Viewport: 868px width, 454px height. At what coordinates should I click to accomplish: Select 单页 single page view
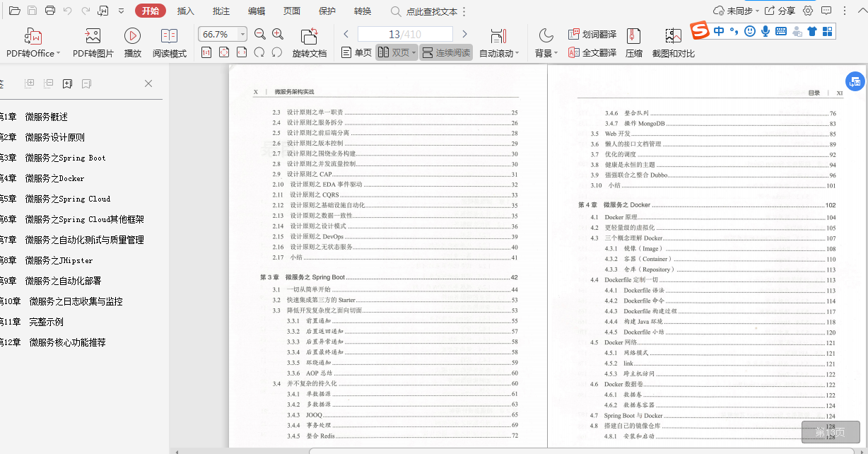point(356,52)
